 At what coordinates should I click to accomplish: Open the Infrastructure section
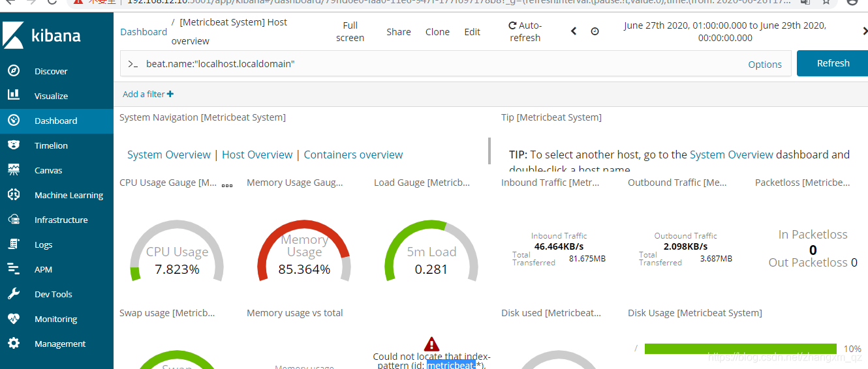tap(61, 220)
